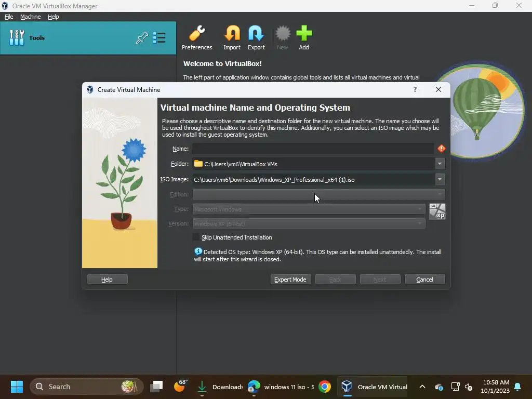Click the pin icon beside Tools
Screen dimensions: 532x399
click(142, 37)
